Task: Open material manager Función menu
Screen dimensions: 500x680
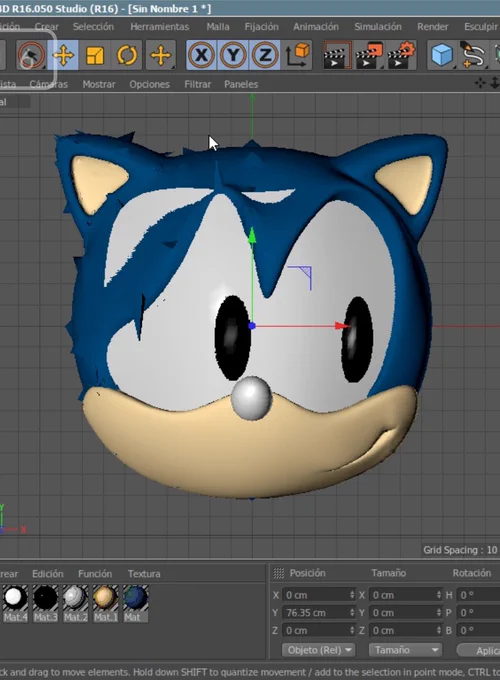Action: pyautogui.click(x=95, y=574)
